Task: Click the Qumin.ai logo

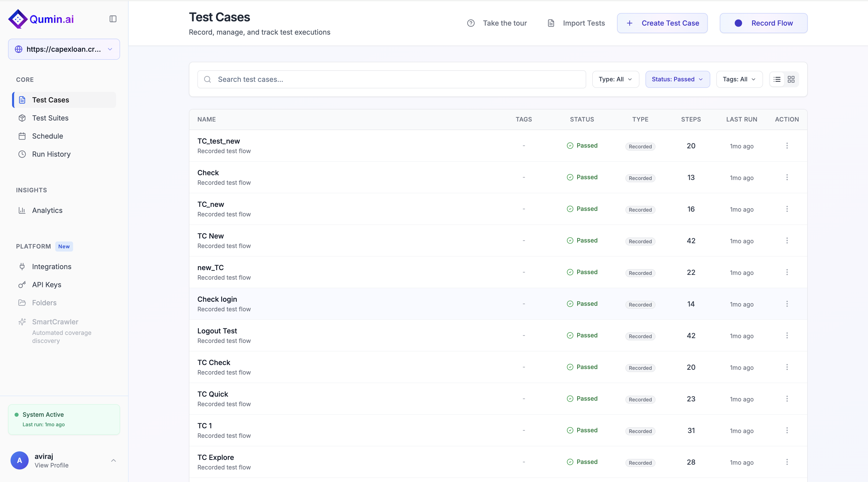Action: (41, 19)
